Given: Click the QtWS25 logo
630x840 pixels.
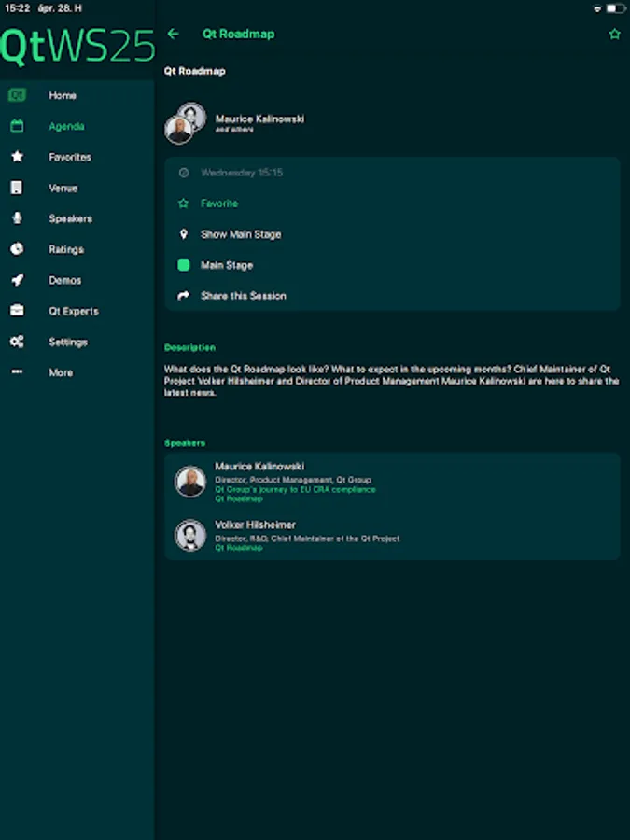Looking at the screenshot, I should pyautogui.click(x=77, y=48).
